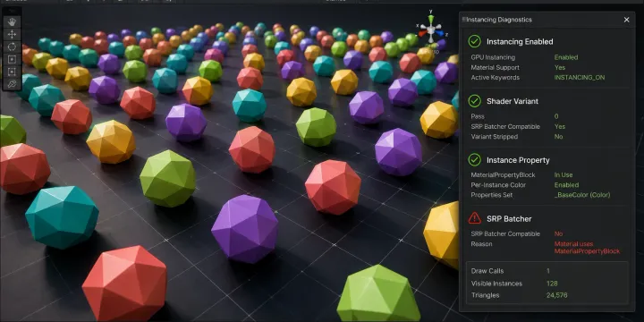Click the Yes value for Material Support
The height and width of the screenshot is (322, 644).
[560, 67]
